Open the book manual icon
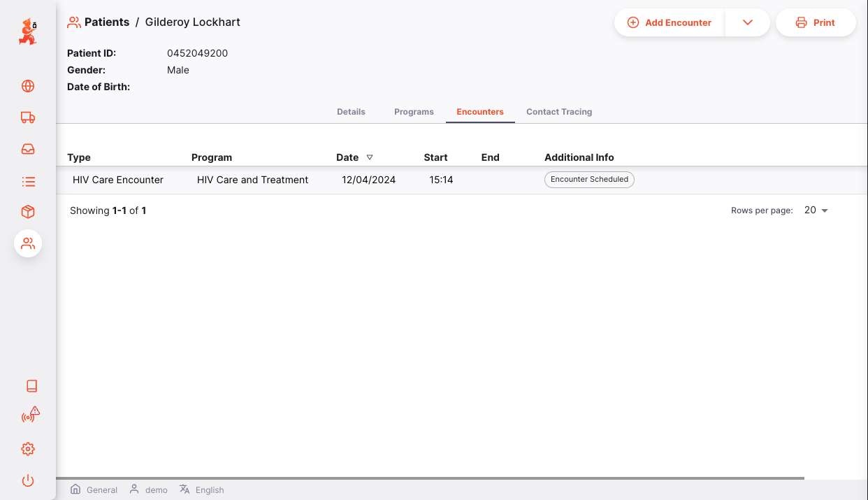 click(x=31, y=386)
